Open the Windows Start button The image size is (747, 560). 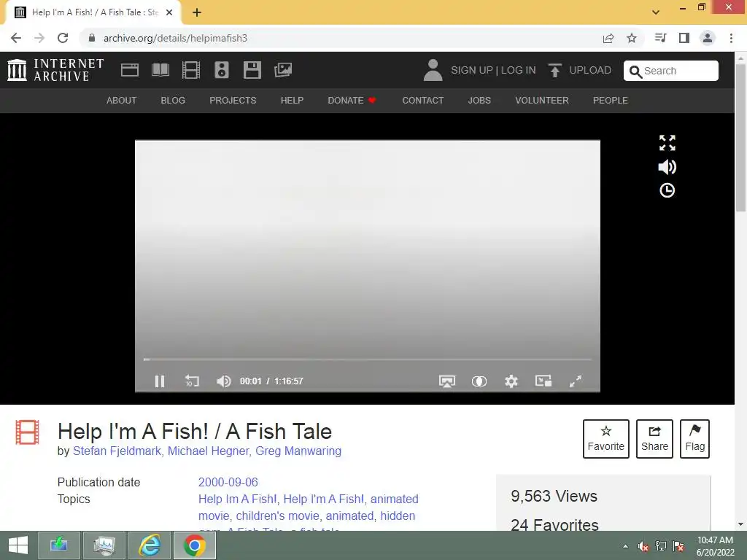click(x=18, y=545)
